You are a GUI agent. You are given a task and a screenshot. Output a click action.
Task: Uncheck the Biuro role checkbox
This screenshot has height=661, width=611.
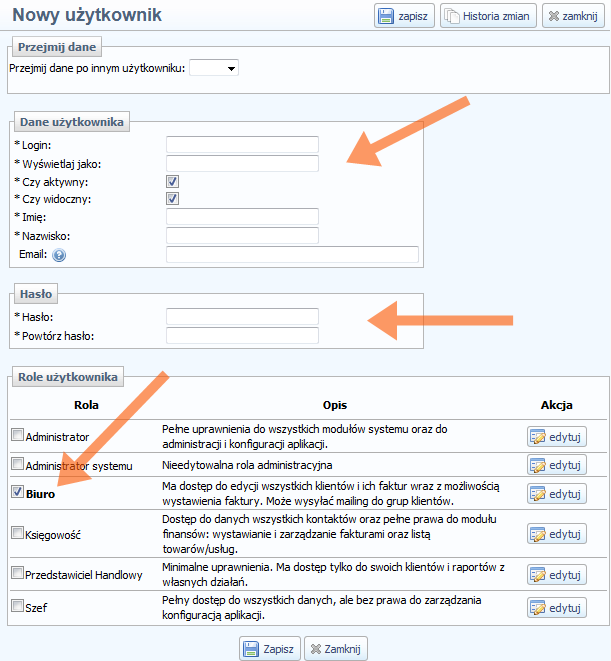pos(17,492)
